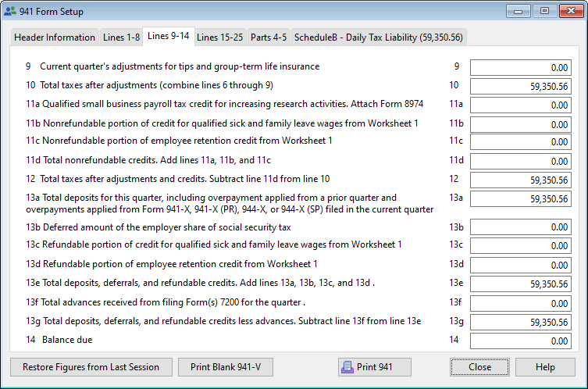Click line 13f total advances field

[521, 303]
